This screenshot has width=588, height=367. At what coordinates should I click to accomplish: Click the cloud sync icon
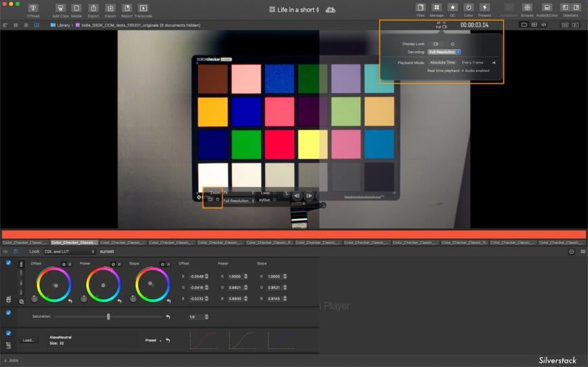tap(330, 10)
